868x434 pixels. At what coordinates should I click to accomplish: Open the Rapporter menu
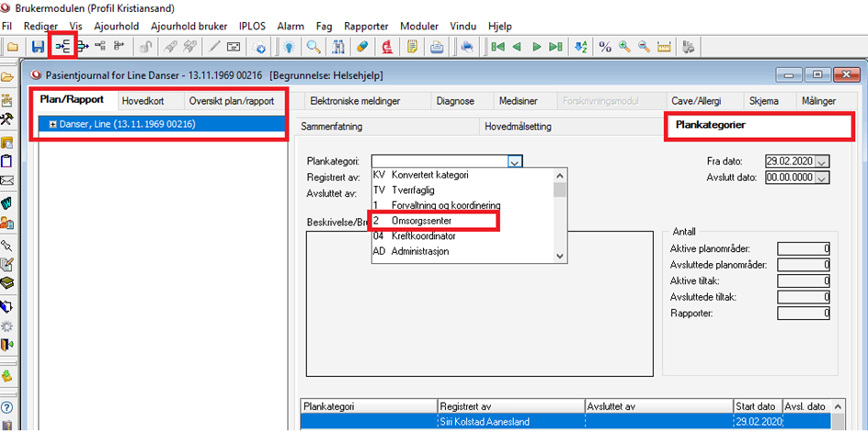coord(365,27)
